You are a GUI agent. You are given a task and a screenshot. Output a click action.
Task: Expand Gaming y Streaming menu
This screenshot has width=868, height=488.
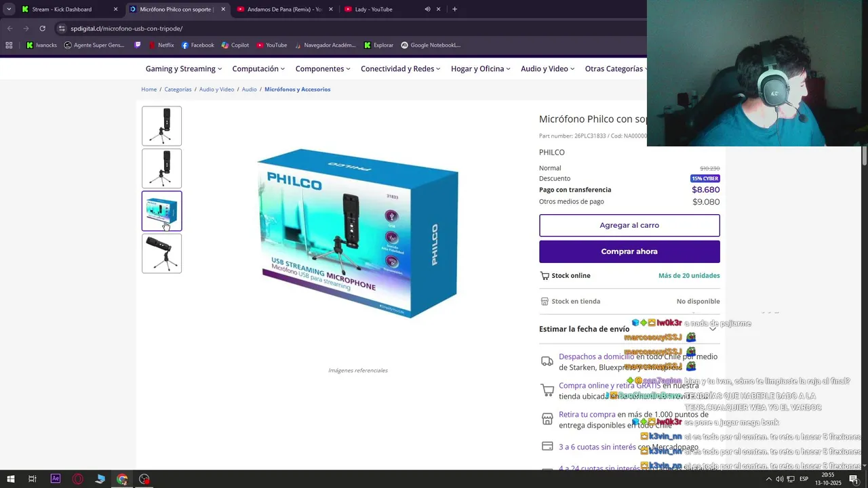(x=184, y=69)
